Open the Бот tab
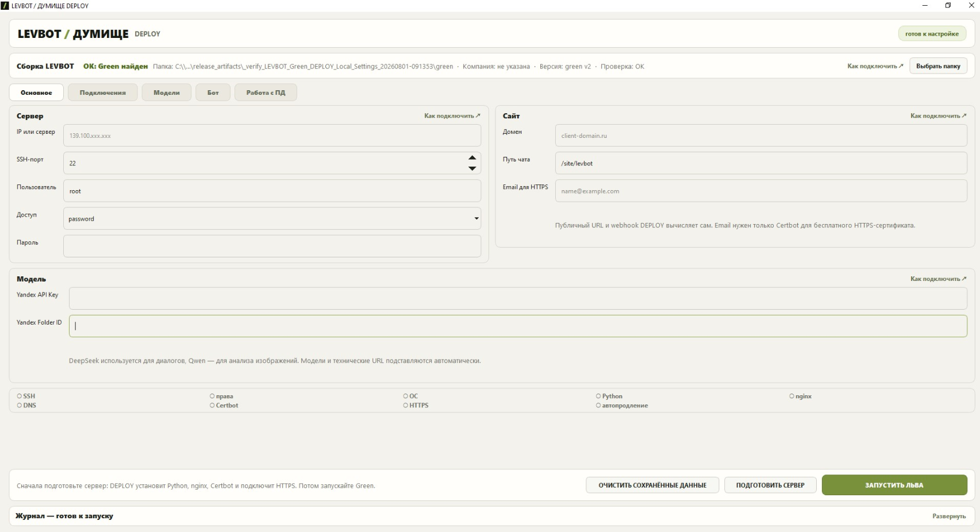Image resolution: width=980 pixels, height=532 pixels. 213,92
